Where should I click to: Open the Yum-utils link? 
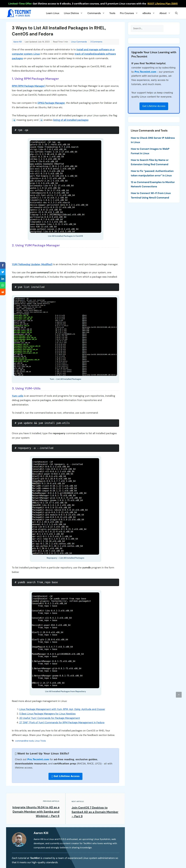[x=18, y=396]
